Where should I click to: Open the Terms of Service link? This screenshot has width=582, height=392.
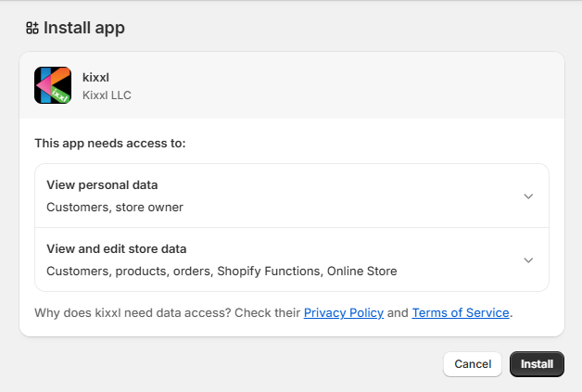pyautogui.click(x=461, y=313)
